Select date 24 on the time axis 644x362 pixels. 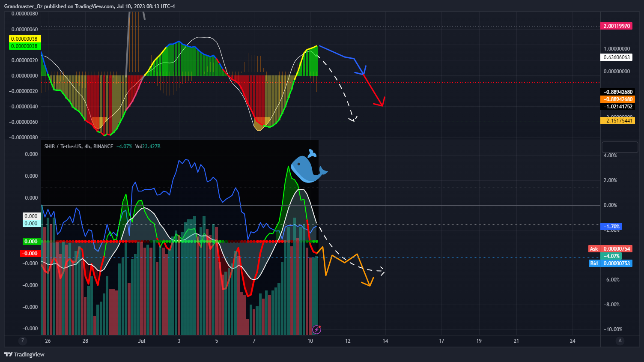click(x=572, y=341)
